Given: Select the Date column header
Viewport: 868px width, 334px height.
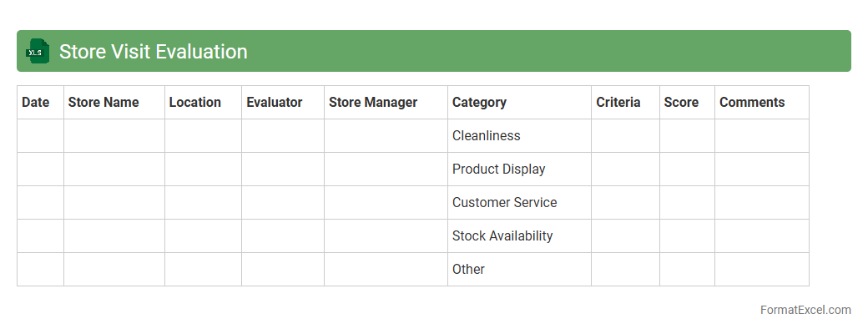Looking at the screenshot, I should click(x=36, y=103).
